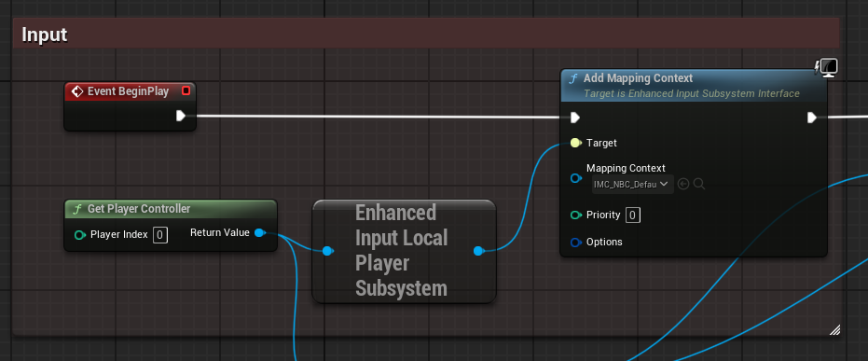Click the Player Index input pin

tap(80, 235)
